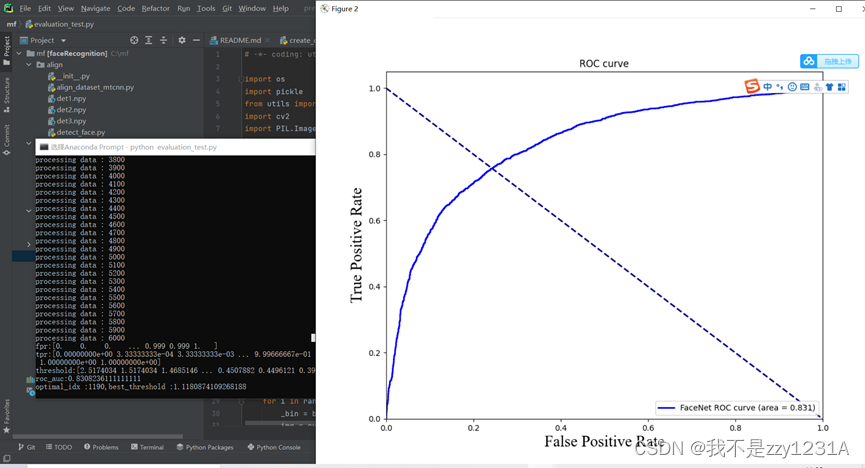
Task: Open the Sogou toolbox grid icon
Action: [841, 87]
